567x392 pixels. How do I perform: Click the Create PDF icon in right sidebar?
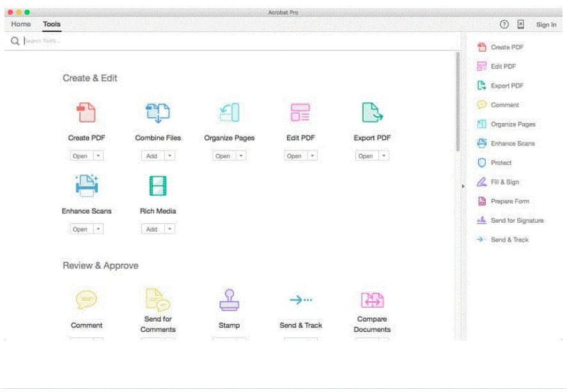(x=481, y=47)
